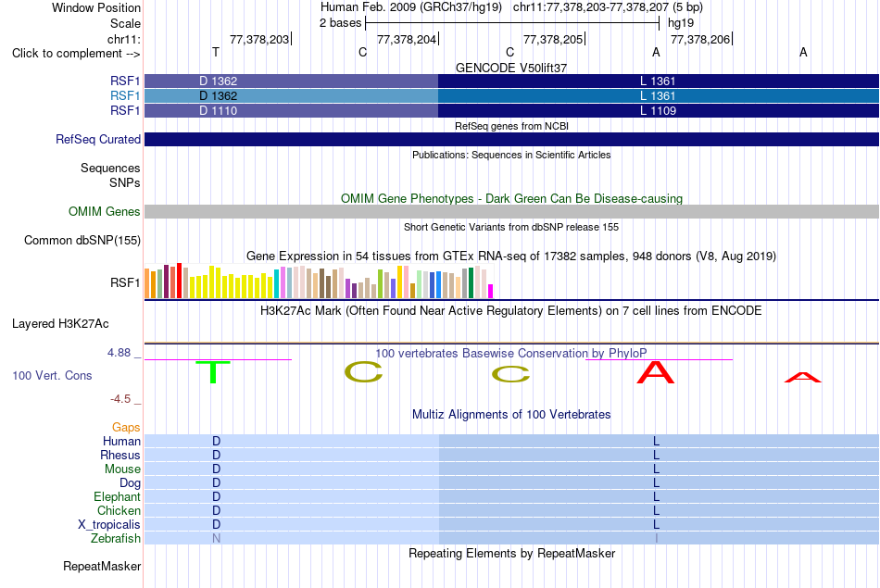Click the magenta last bar in GTEx chart

[x=491, y=291]
